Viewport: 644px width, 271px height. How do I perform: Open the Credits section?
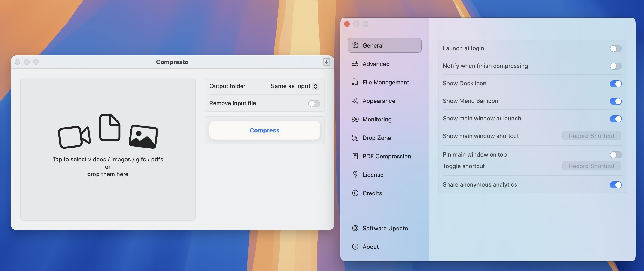point(385,193)
